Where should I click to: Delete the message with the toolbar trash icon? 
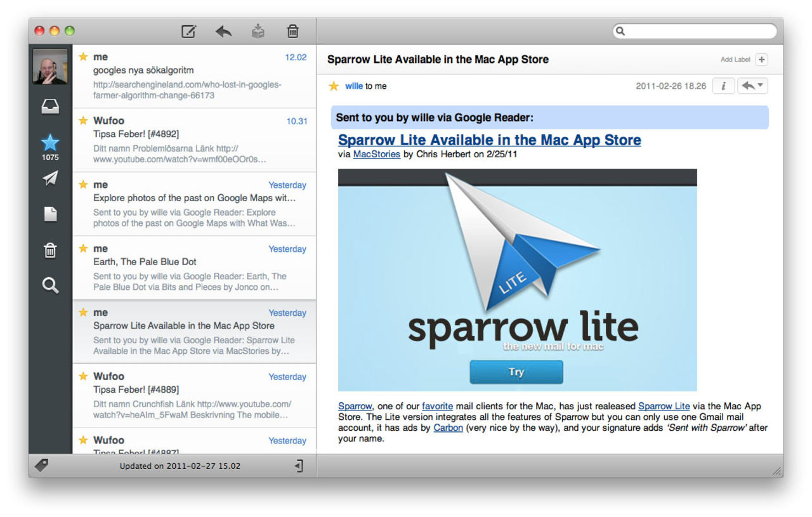point(292,30)
